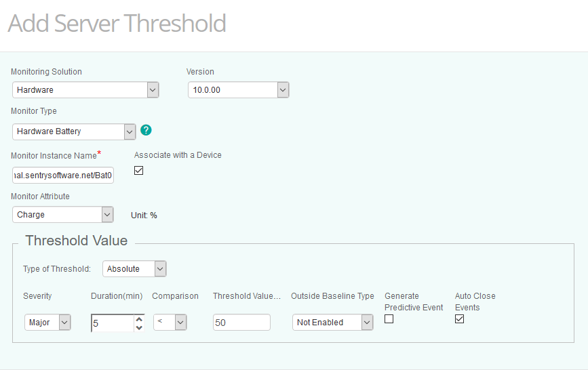This screenshot has width=588, height=370.
Task: Decrease the Duration value with down arrow
Action: pos(139,327)
